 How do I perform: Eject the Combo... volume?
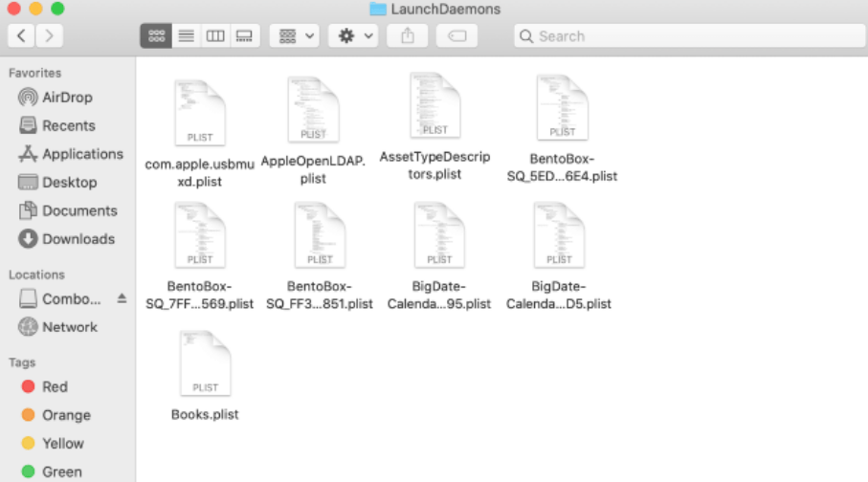tap(122, 298)
